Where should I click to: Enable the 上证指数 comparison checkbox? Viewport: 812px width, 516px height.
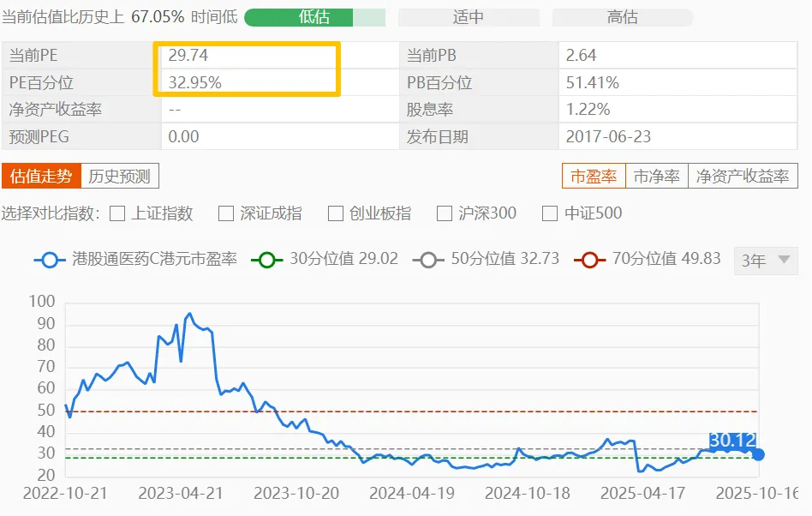pos(118,213)
